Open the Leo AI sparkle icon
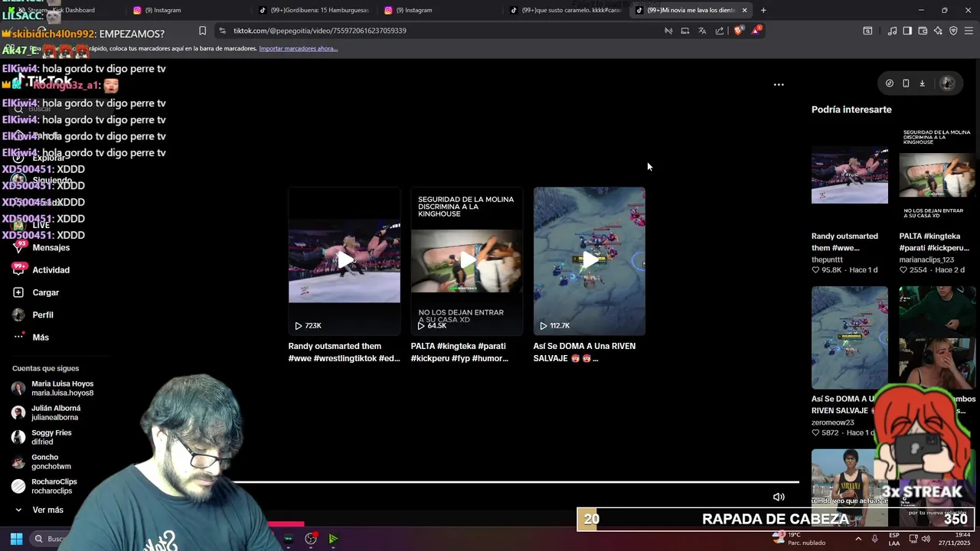Viewport: 980px width, 551px height. click(938, 31)
